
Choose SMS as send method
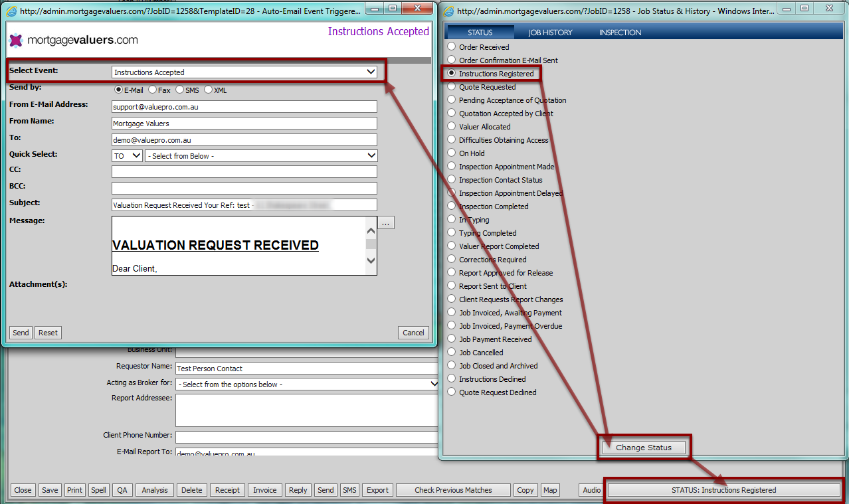coord(180,90)
